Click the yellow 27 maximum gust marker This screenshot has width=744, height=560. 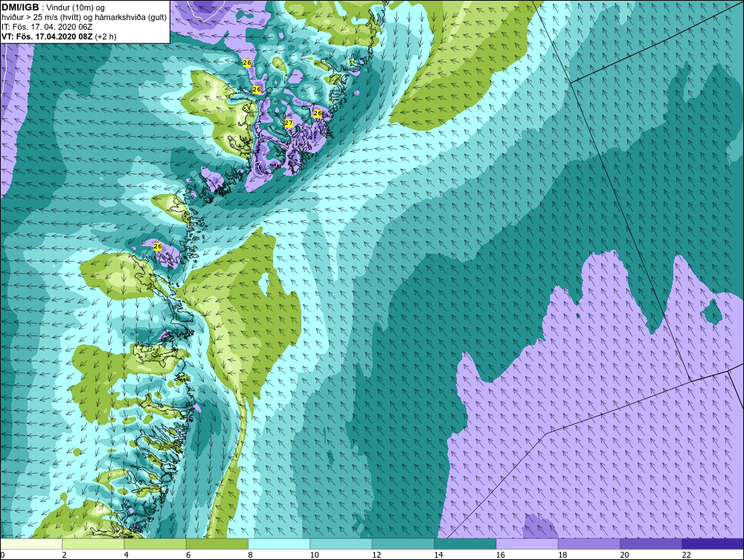coord(289,123)
